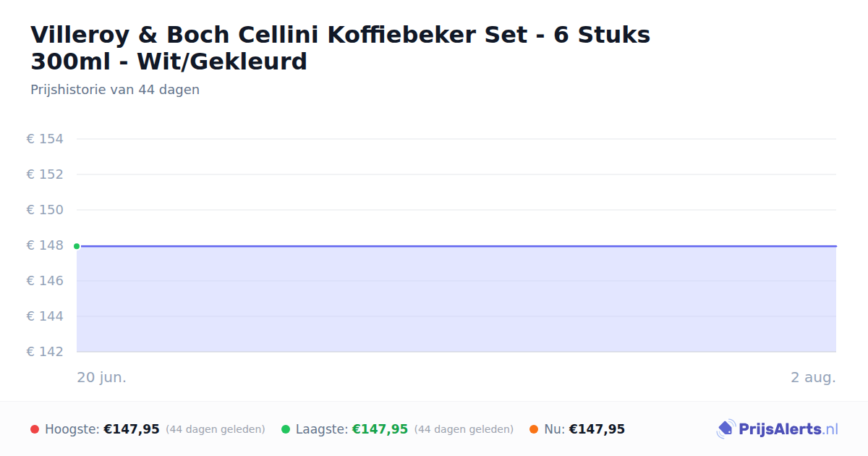Click the shaded area under price line
Image resolution: width=868 pixels, height=456 pixels.
click(x=456, y=300)
